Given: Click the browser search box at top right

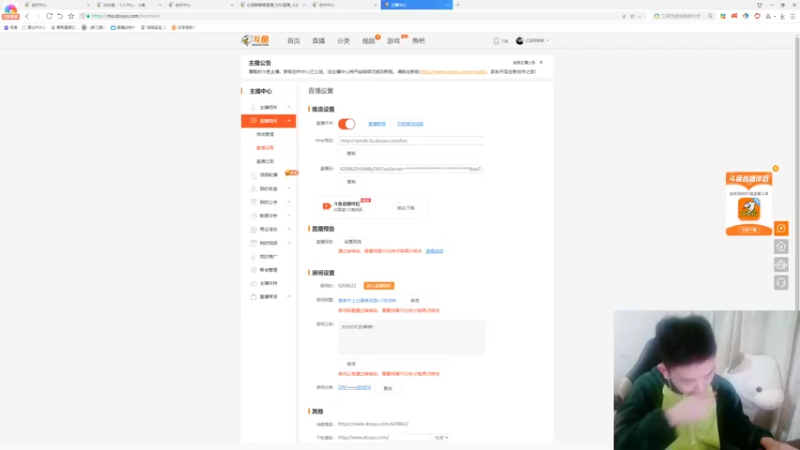Looking at the screenshot, I should pyautogui.click(x=684, y=16).
